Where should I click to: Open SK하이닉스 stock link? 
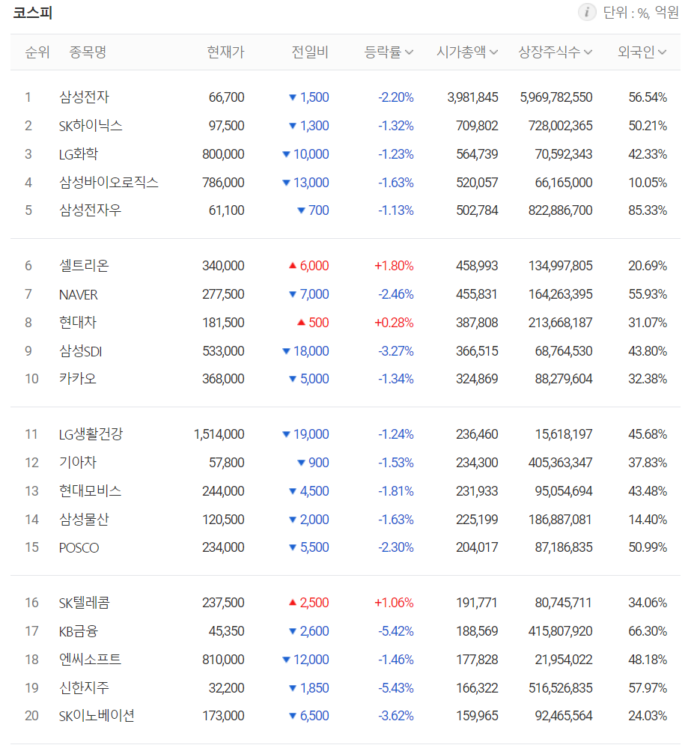pos(91,126)
